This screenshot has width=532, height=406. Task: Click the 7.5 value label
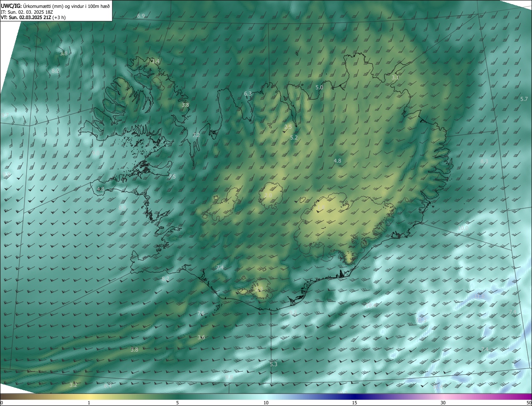(172, 177)
